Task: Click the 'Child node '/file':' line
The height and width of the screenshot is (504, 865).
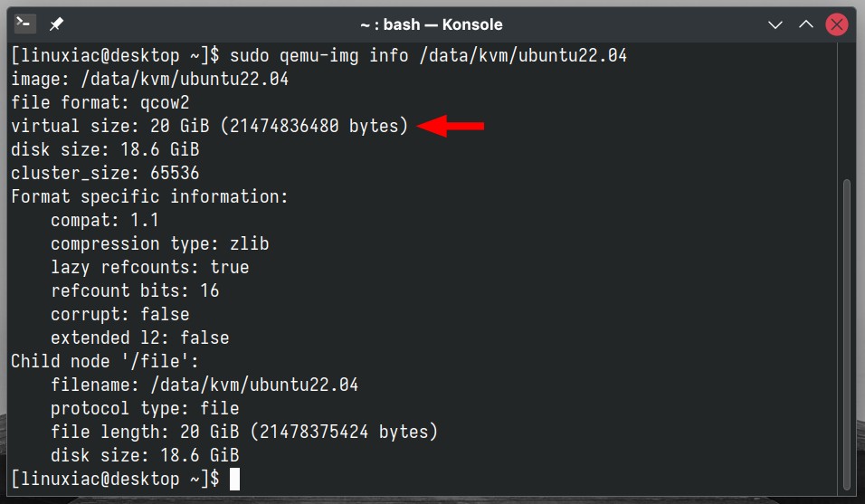Action: pyautogui.click(x=105, y=361)
